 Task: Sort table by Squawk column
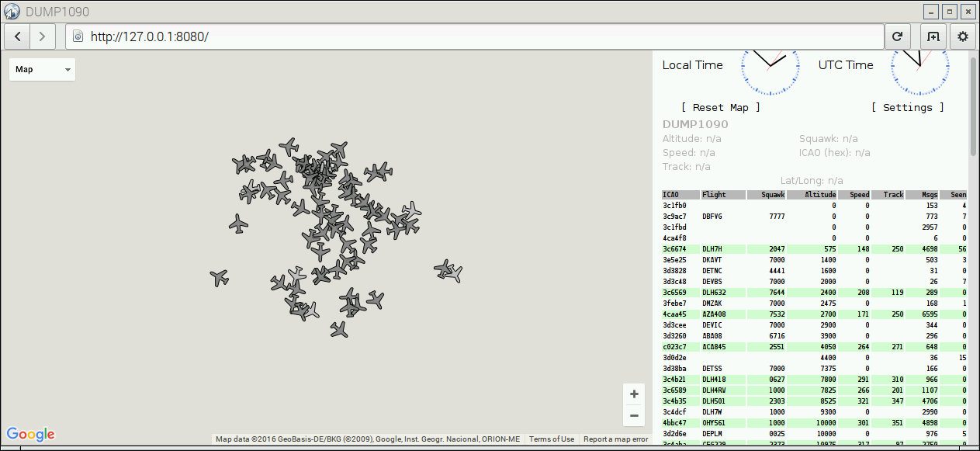pos(767,195)
